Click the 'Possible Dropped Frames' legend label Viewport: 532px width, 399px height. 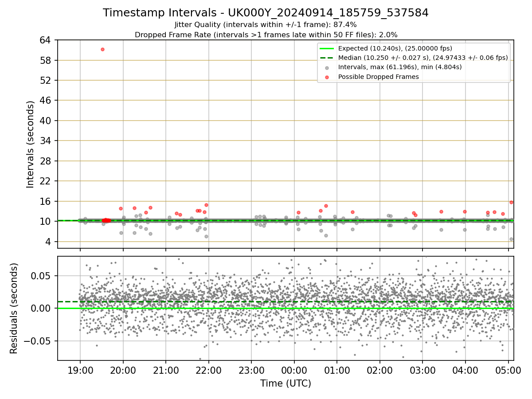tap(378, 77)
